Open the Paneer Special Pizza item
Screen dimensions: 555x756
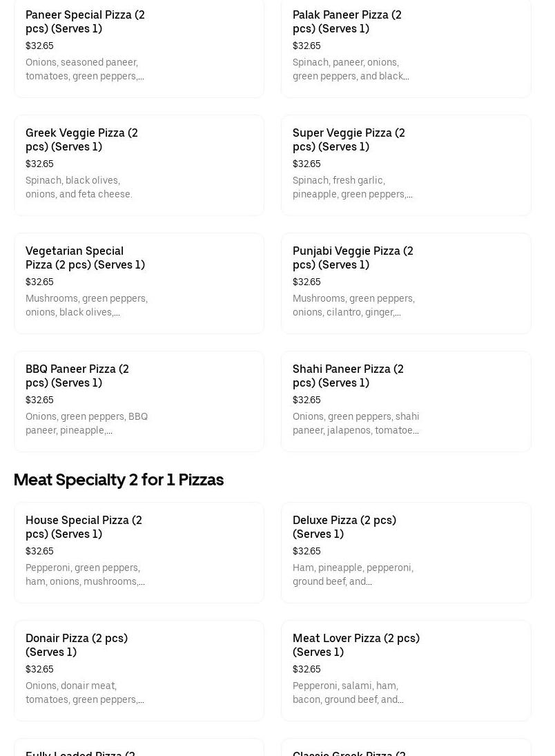[139, 47]
